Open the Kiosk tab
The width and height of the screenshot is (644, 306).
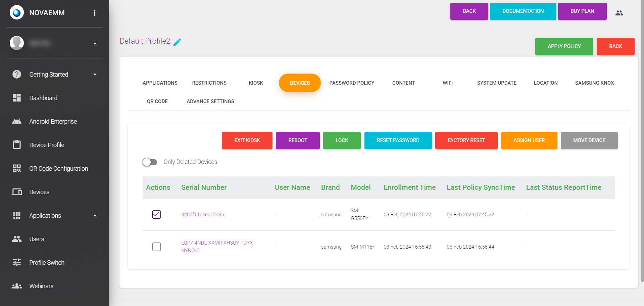[x=256, y=83]
